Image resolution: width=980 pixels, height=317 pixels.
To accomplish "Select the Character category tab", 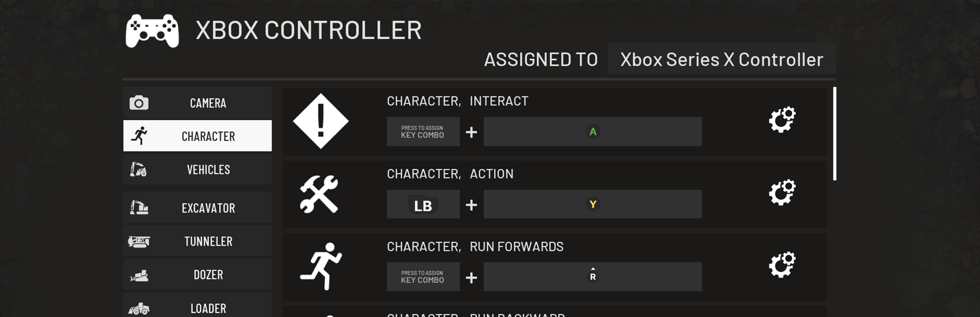I will click(198, 136).
